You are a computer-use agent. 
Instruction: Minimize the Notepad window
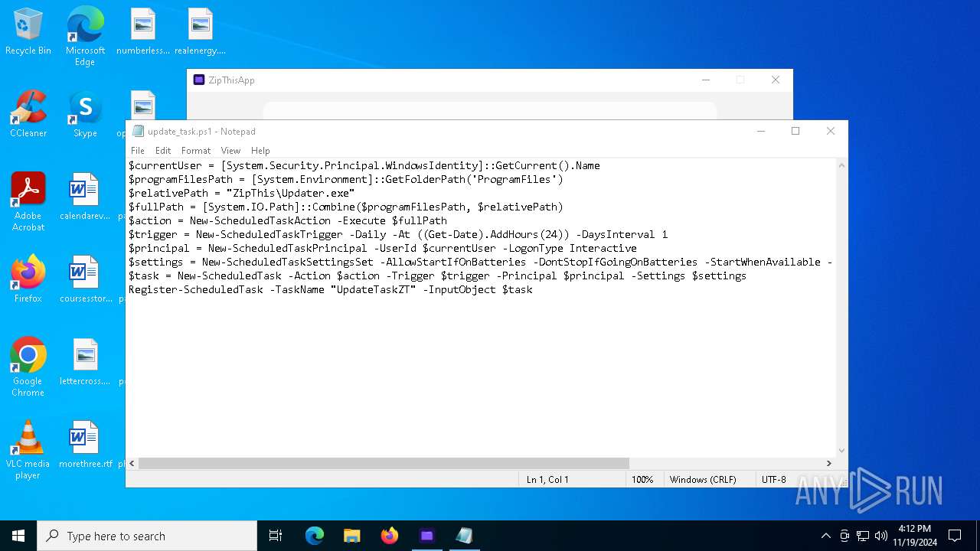pos(761,131)
